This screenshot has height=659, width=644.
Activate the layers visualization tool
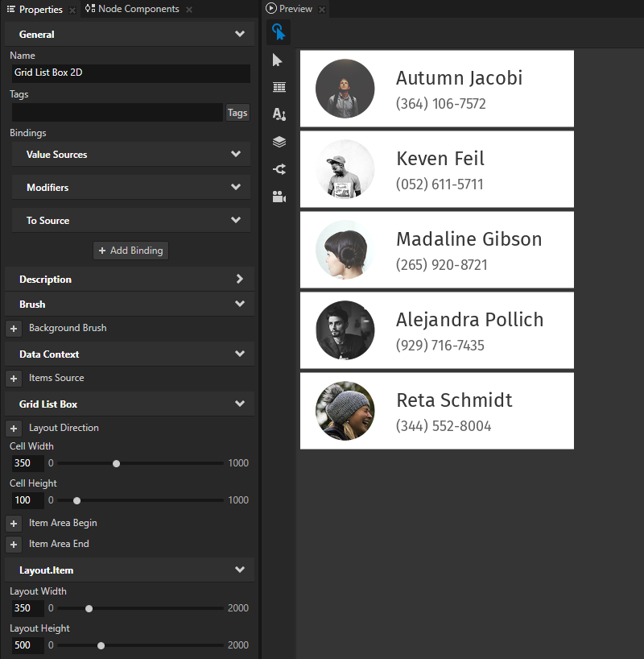tap(279, 142)
